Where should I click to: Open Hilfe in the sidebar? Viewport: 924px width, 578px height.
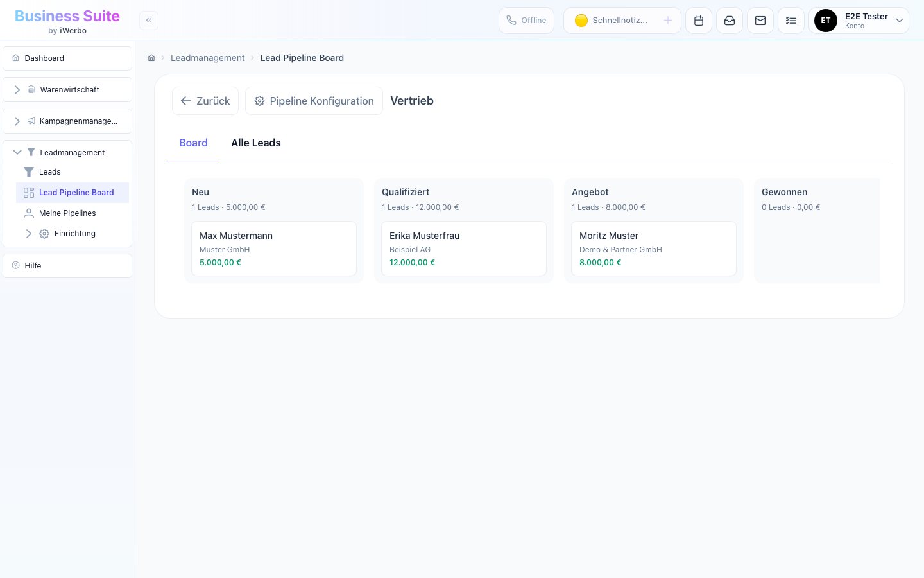click(x=67, y=266)
